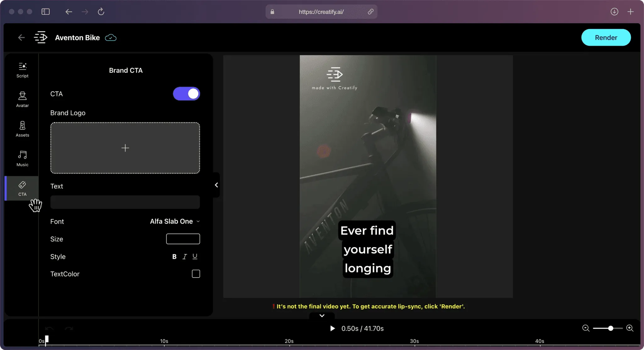Click the lock icon in address bar
Viewport: 644px width, 350px height.
pyautogui.click(x=272, y=12)
